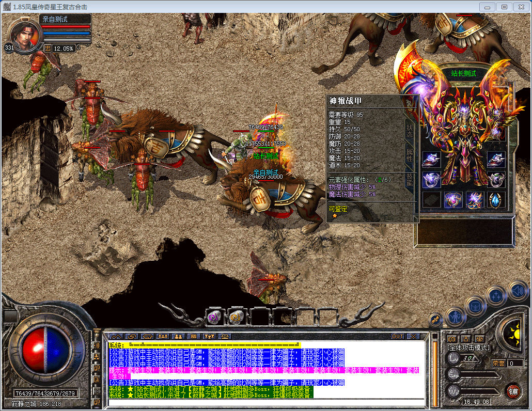Click the Exp experience round icon
This screenshot has width=532, height=411.
click(x=453, y=375)
